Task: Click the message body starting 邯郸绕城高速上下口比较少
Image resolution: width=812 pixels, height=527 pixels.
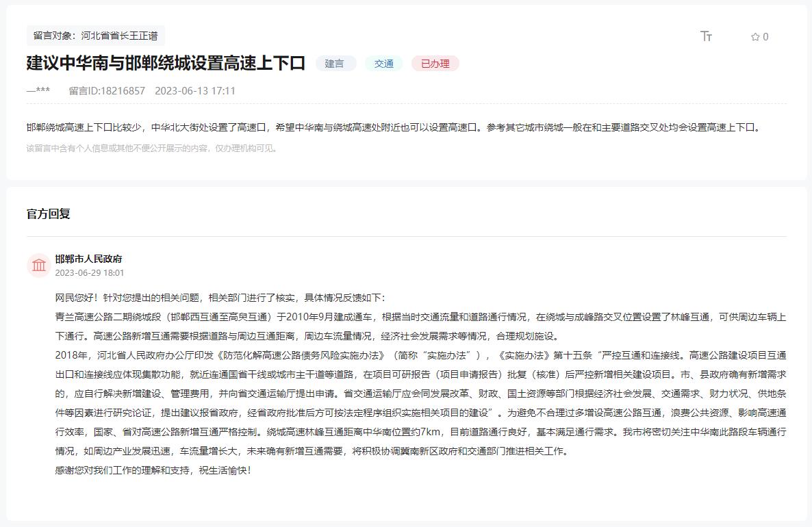Action: pyautogui.click(x=395, y=127)
